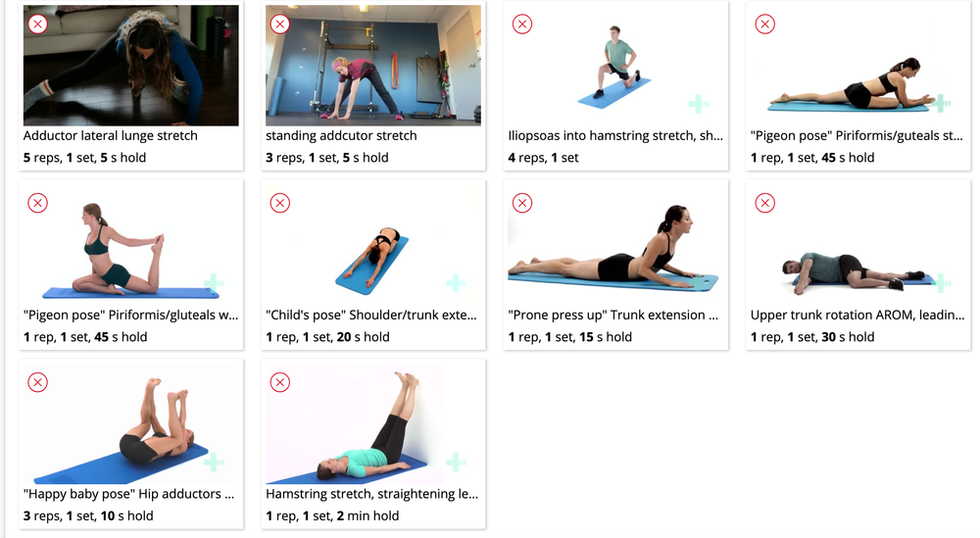Remove the Adductor lateral lunge stretch card

pos(38,24)
